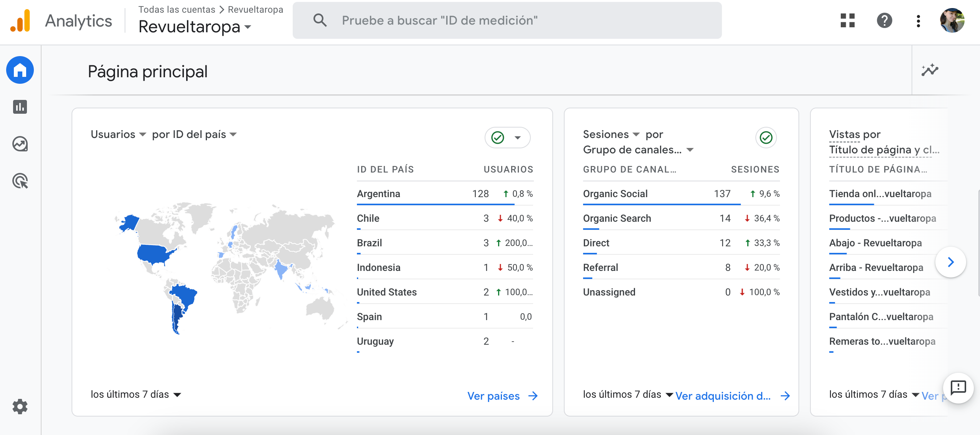
Task: Open the Advertising sidebar icon
Action: pos(20,181)
